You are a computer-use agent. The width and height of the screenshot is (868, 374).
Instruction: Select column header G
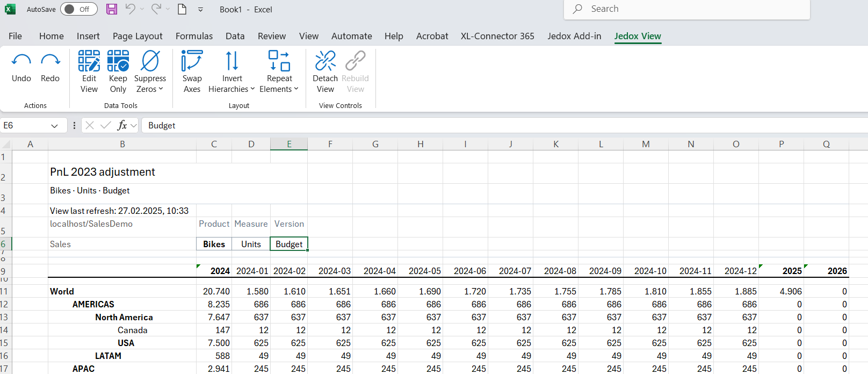pos(375,144)
